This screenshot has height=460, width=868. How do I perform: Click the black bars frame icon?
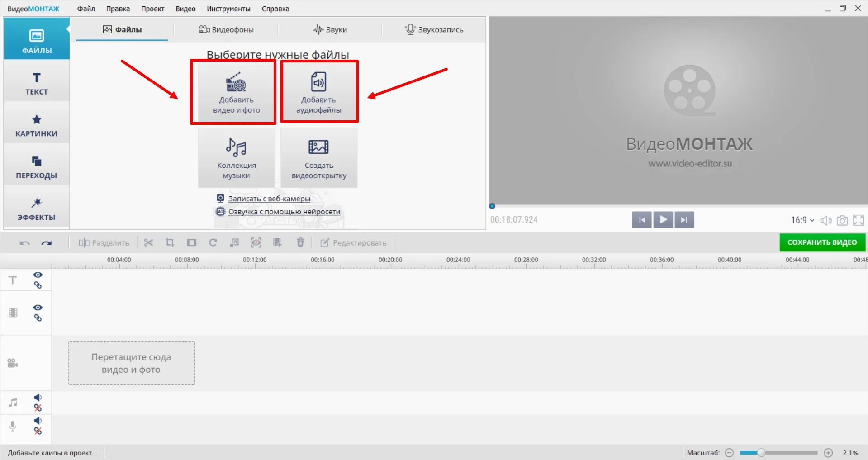[x=192, y=243]
